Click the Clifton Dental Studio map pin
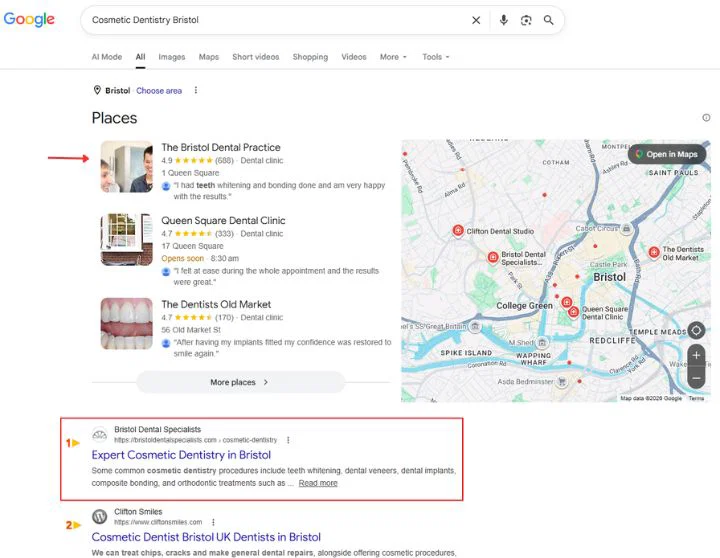Image resolution: width=720 pixels, height=558 pixels. tap(458, 231)
